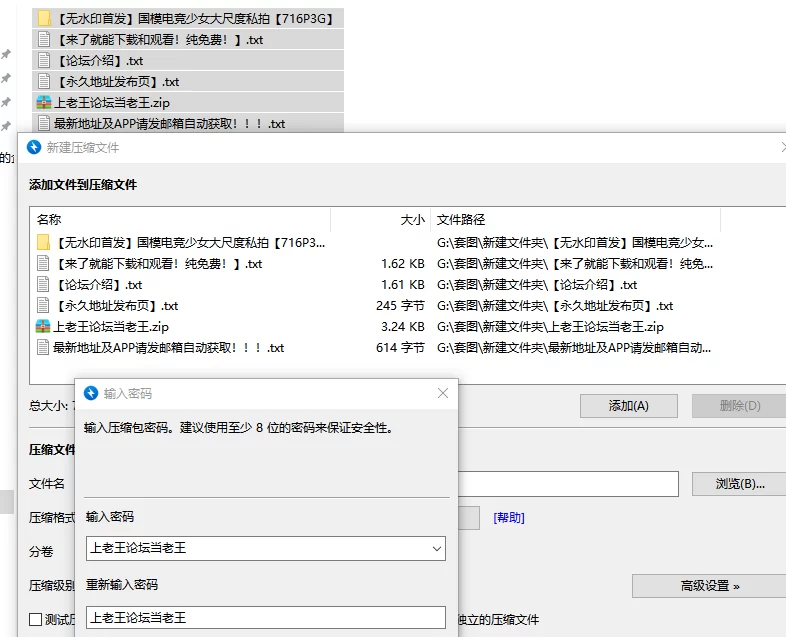The image size is (786, 637).
Task: Sort the file list by 名称 column
Action: (49, 220)
